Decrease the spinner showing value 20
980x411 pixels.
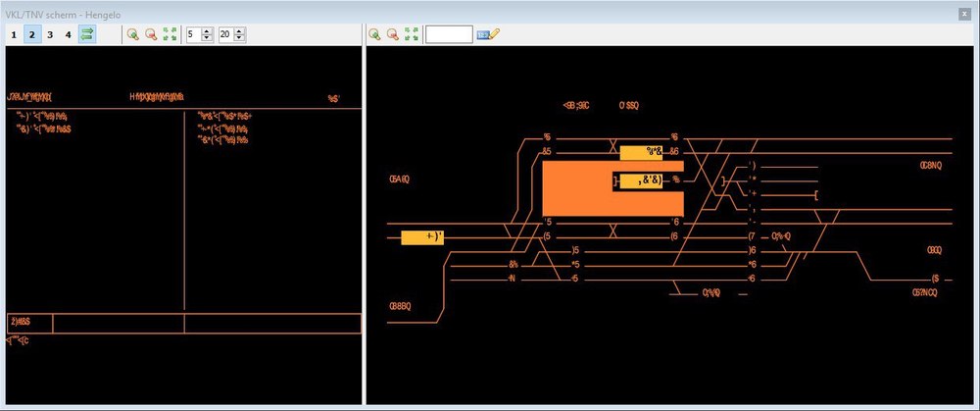pos(239,38)
